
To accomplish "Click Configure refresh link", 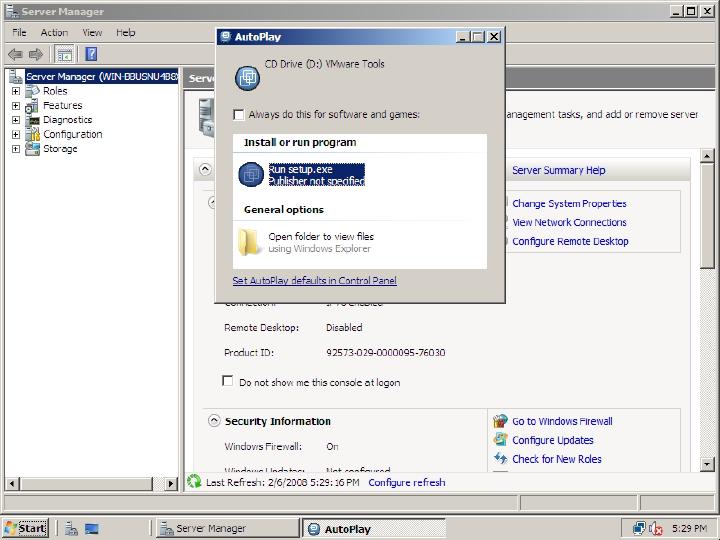I will point(406,482).
